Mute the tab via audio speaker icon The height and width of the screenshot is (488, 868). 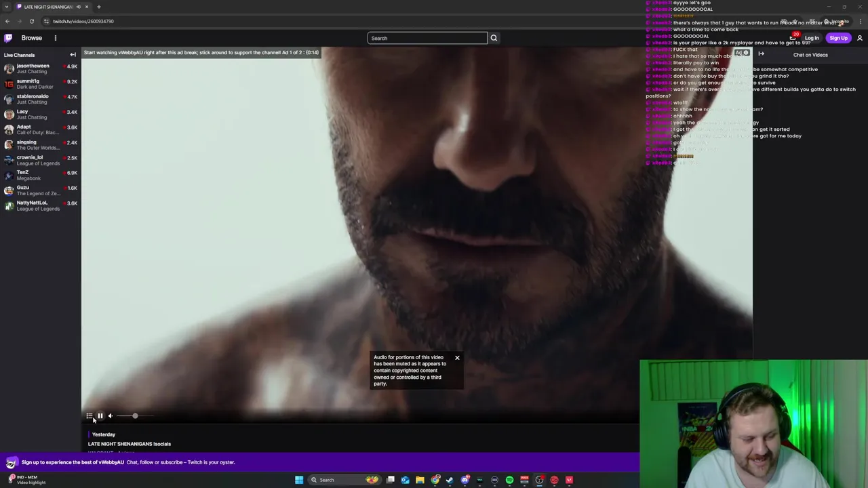(78, 7)
